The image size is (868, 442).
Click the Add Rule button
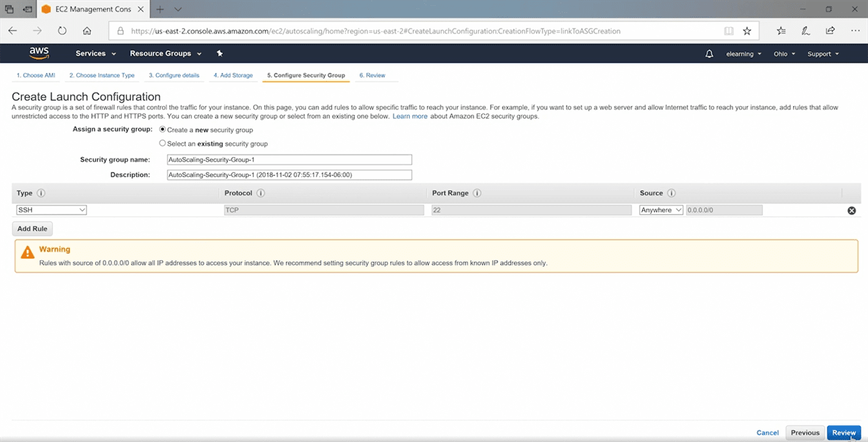point(32,229)
